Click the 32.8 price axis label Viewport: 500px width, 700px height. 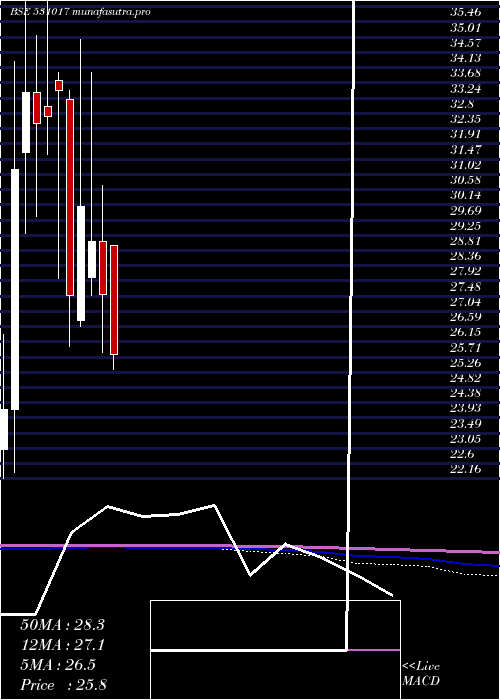[x=462, y=104]
